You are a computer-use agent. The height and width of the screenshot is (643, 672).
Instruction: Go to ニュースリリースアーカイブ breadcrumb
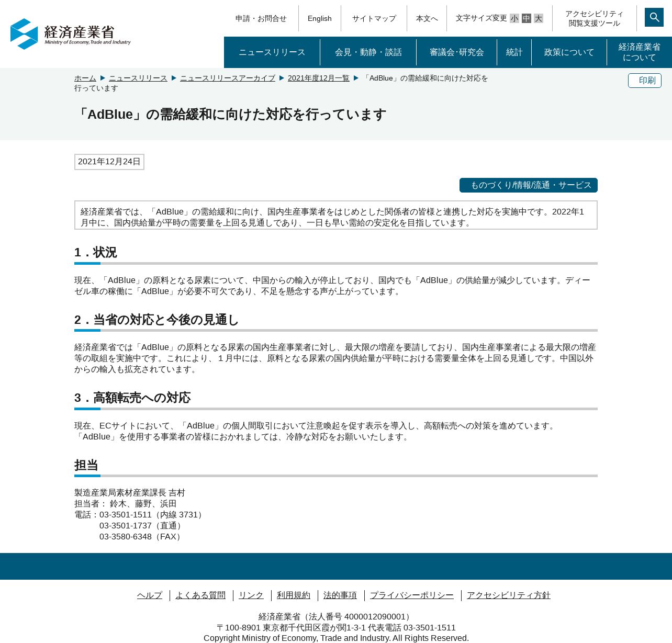(228, 78)
